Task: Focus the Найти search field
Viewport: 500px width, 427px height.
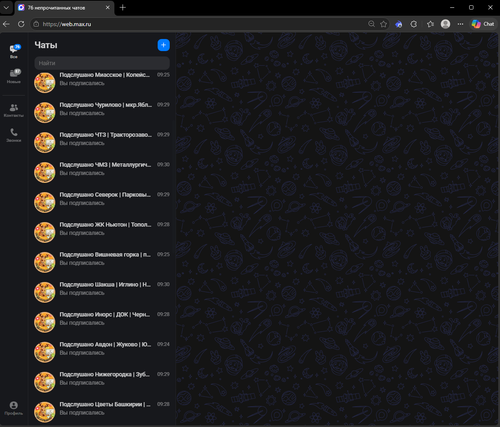Action: [x=102, y=63]
